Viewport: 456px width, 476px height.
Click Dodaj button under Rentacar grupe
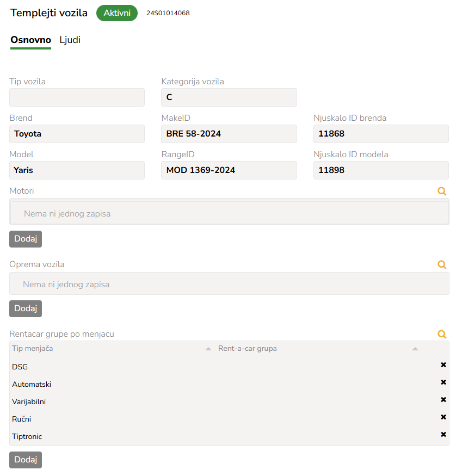point(26,460)
